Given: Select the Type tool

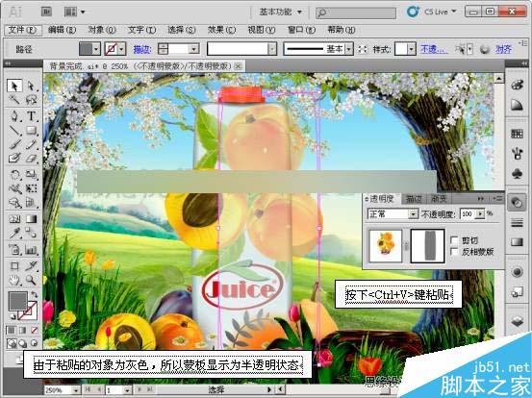Looking at the screenshot, I should (x=31, y=115).
